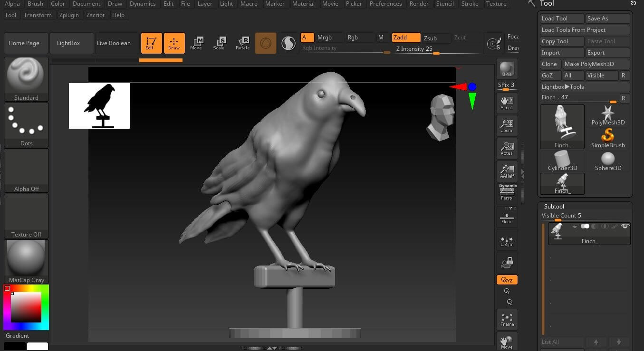The image size is (644, 351).
Task: Click the BPR render icon
Action: pyautogui.click(x=507, y=69)
